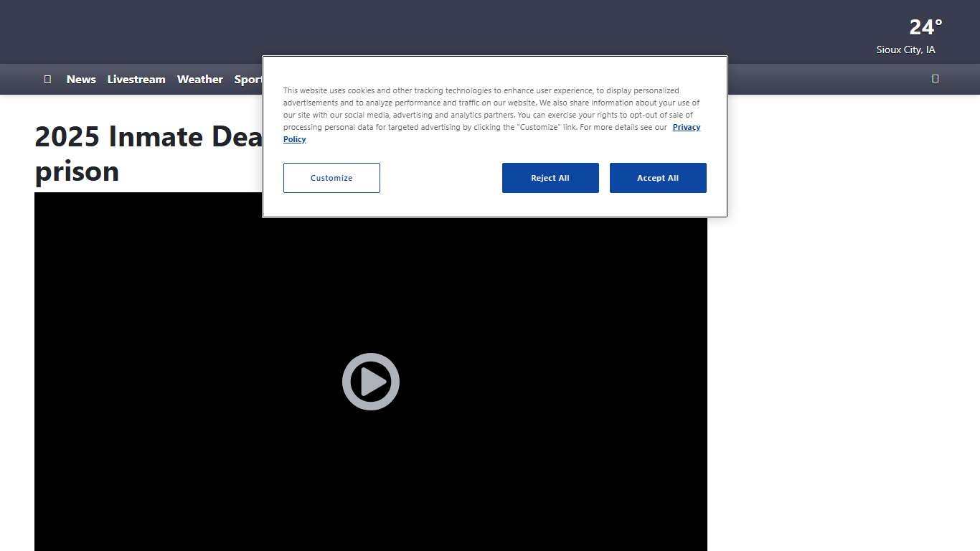The width and height of the screenshot is (980, 551).
Task: Click the word 'prison' in the headline
Action: point(77,171)
